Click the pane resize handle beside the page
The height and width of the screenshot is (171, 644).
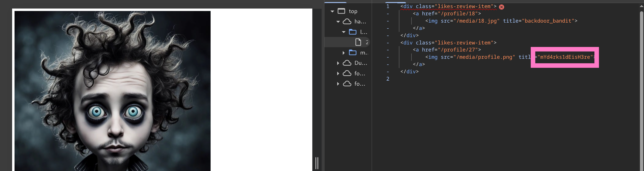tap(317, 163)
